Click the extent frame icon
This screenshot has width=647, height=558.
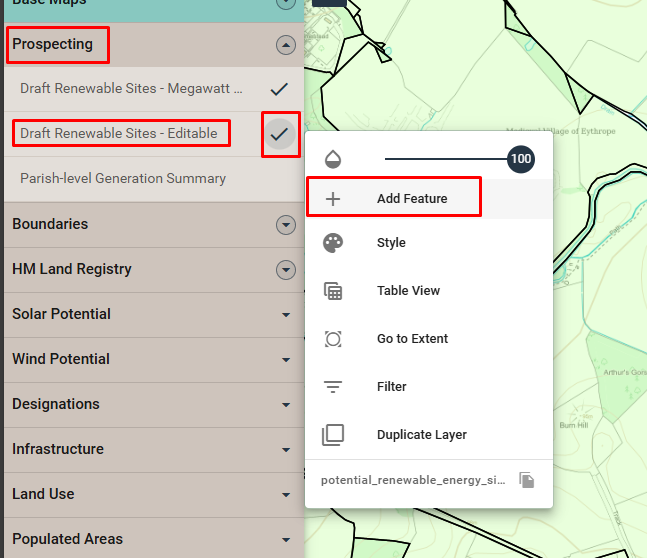coord(333,339)
